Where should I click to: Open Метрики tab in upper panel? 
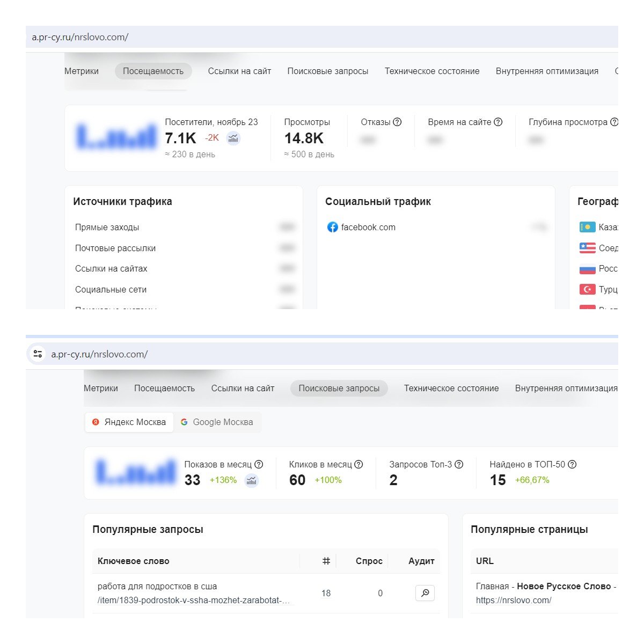[82, 71]
